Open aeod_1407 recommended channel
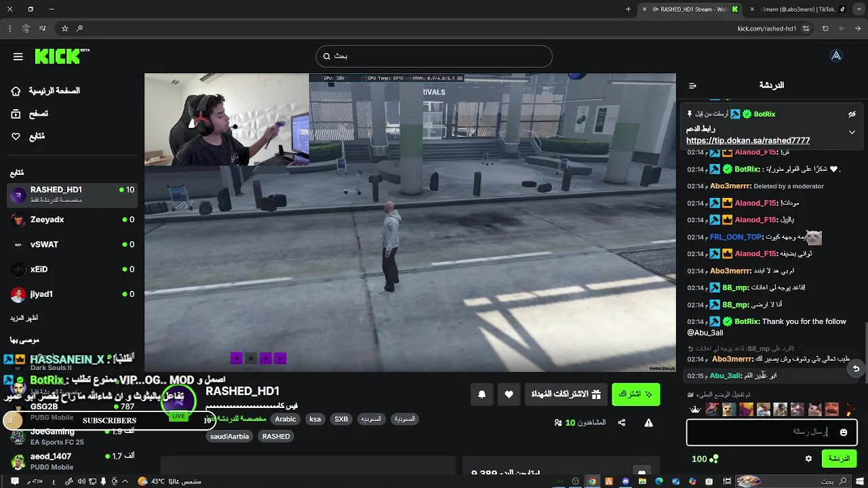Image resolution: width=868 pixels, height=488 pixels. (x=72, y=462)
